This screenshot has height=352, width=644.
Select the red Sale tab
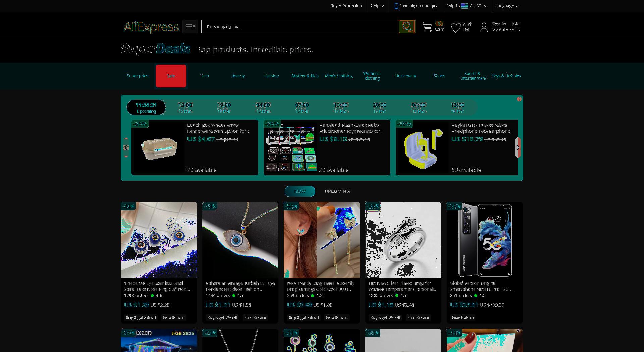tap(171, 76)
